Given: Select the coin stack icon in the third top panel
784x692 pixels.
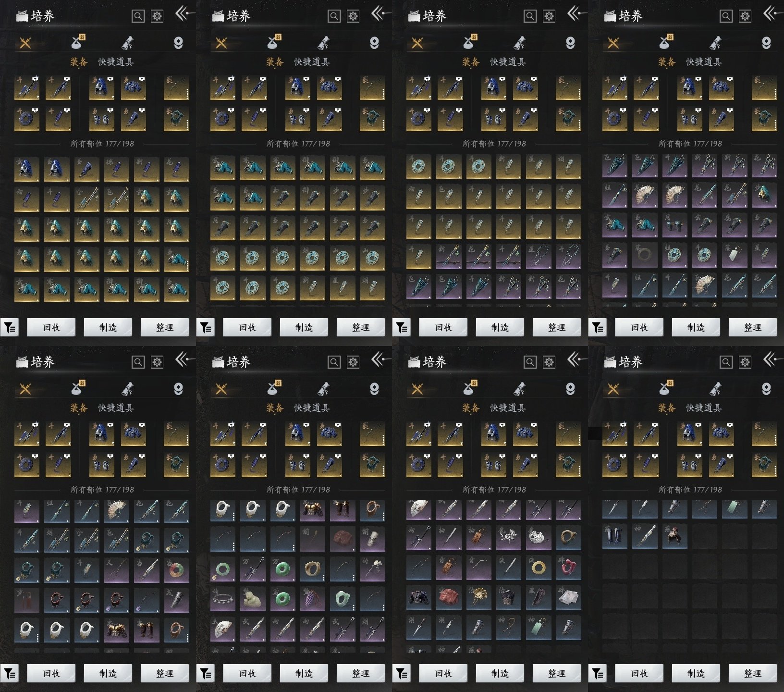Looking at the screenshot, I should (x=570, y=43).
